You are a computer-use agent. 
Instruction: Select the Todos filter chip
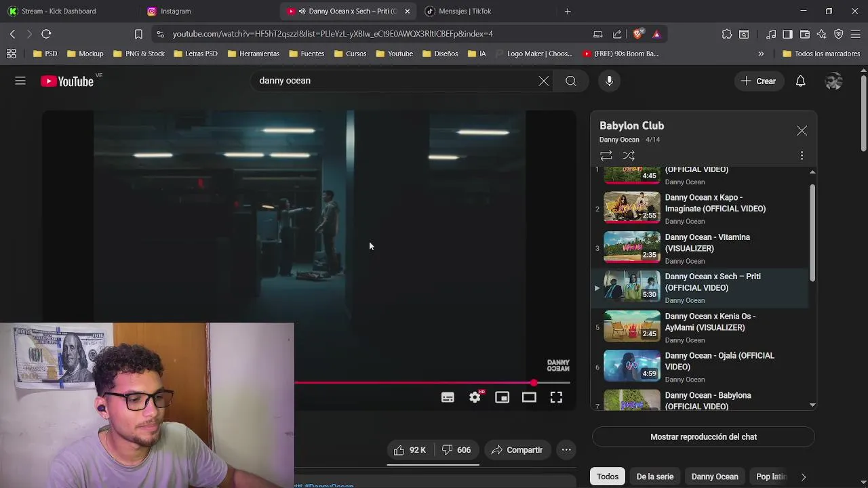click(x=608, y=476)
